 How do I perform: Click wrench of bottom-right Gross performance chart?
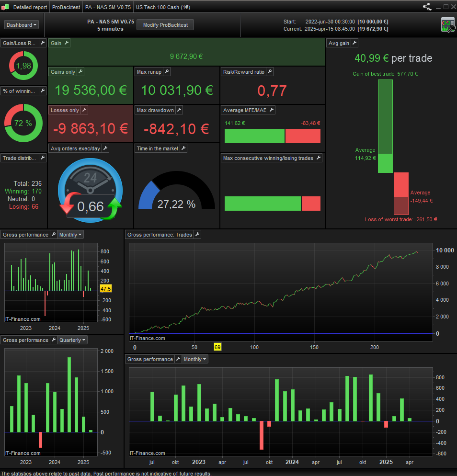pos(178,359)
